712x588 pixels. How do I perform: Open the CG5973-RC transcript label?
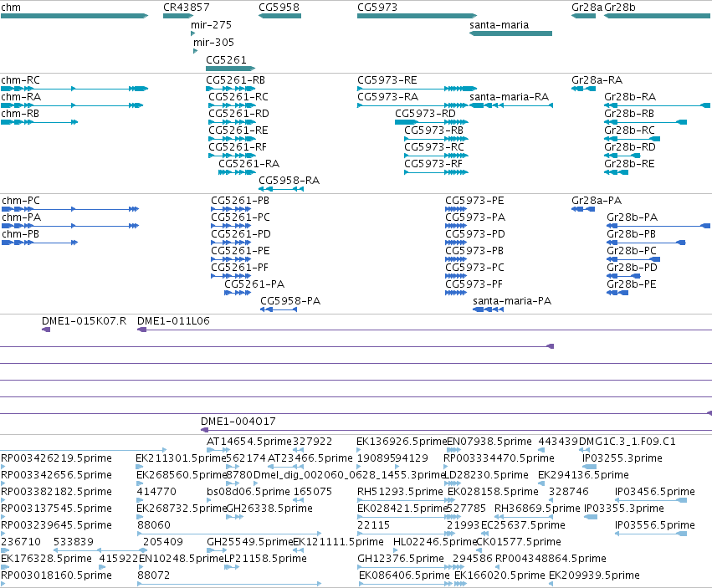tap(434, 147)
